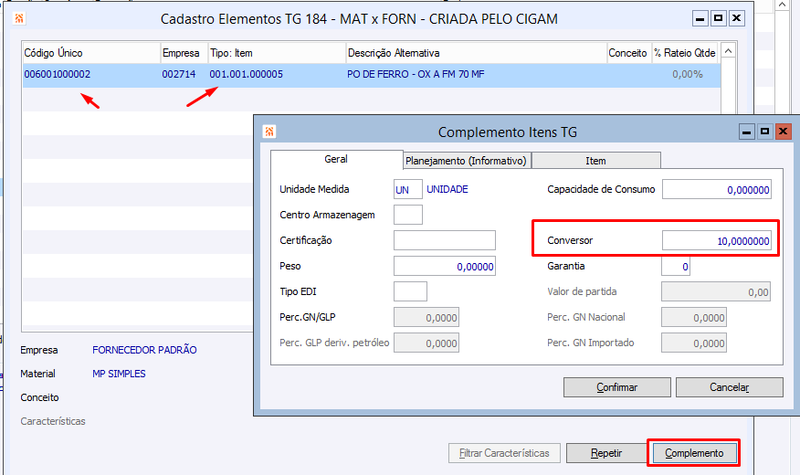Screen dimensions: 800x475
Task: Click the Cancelar button
Action: 729,387
